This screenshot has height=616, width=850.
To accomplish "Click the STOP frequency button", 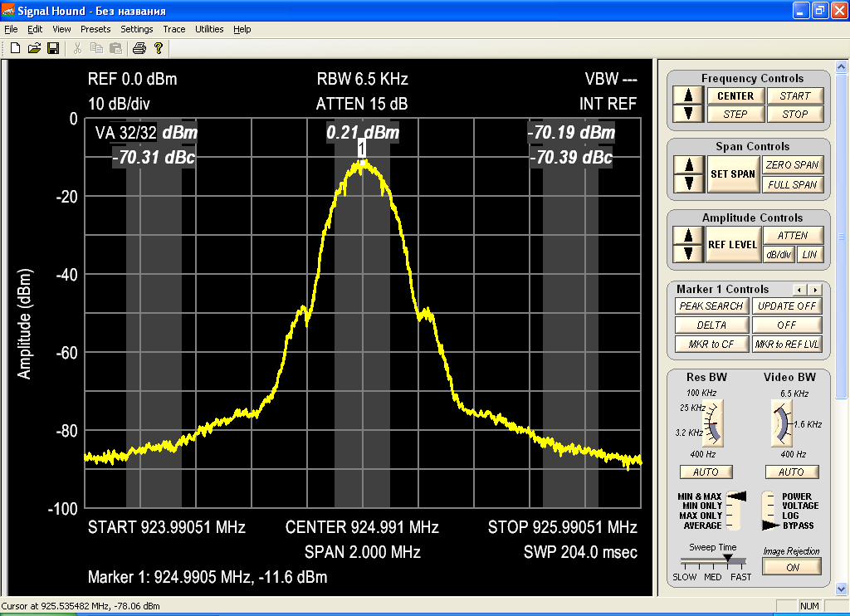I will 795,115.
